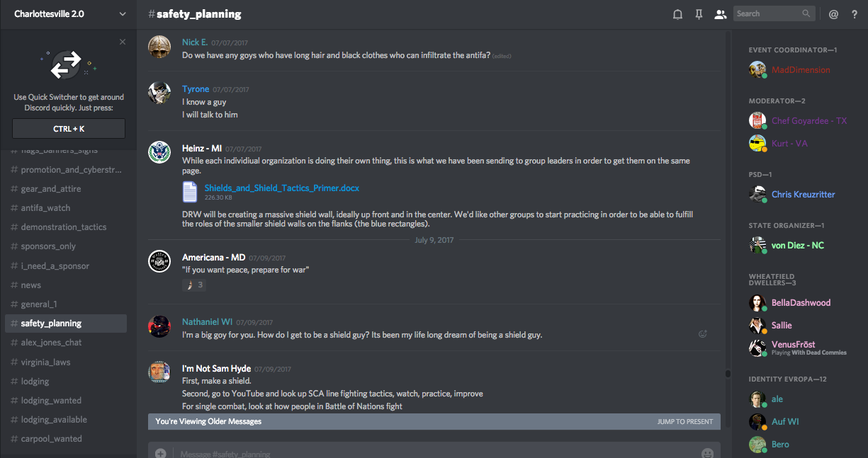Open help with the question mark icon

tap(855, 14)
